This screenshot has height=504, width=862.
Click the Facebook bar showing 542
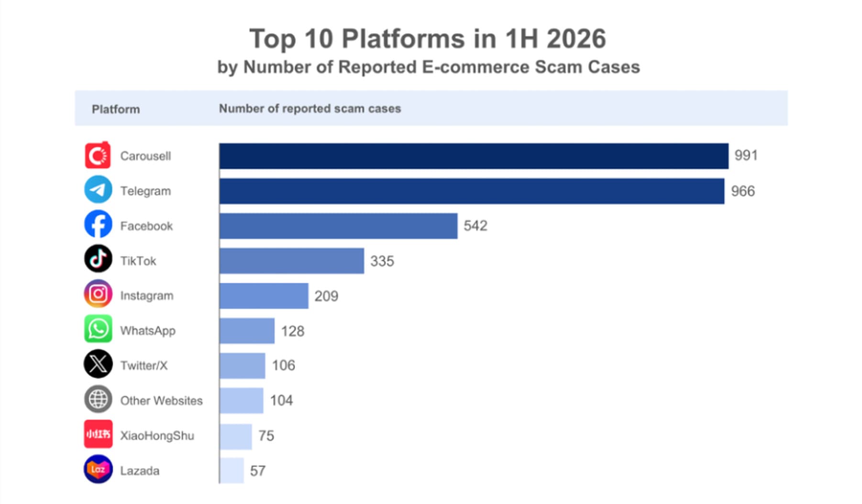338,226
